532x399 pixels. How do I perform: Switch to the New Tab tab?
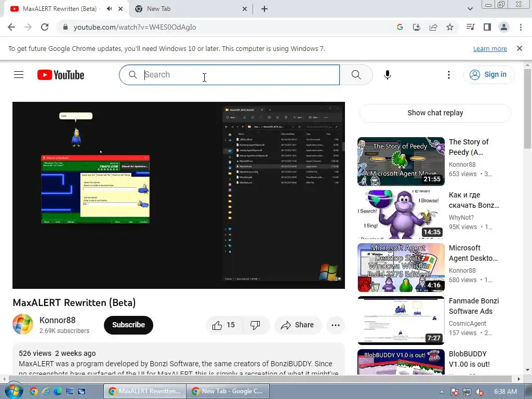(190, 9)
